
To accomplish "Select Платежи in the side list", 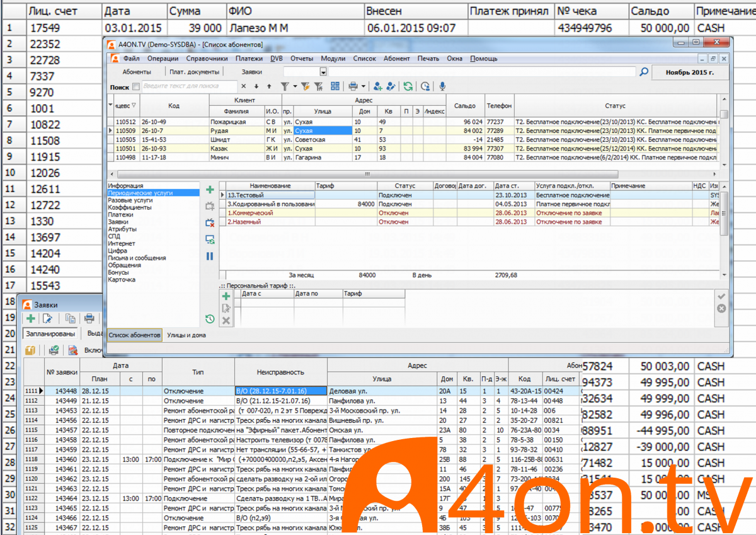I will 120,215.
